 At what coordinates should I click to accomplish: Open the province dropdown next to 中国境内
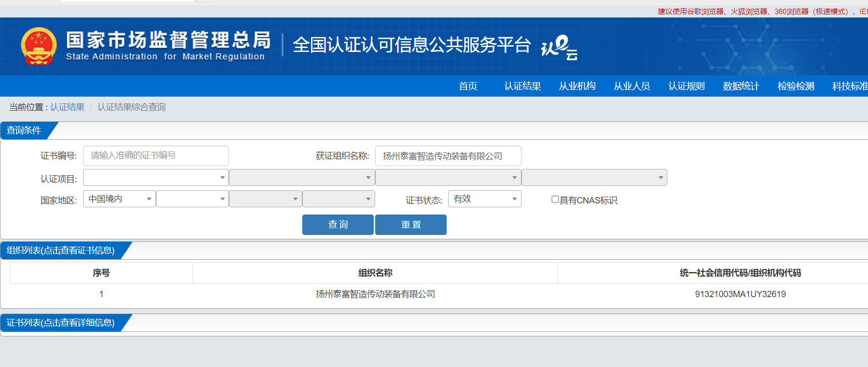click(192, 199)
